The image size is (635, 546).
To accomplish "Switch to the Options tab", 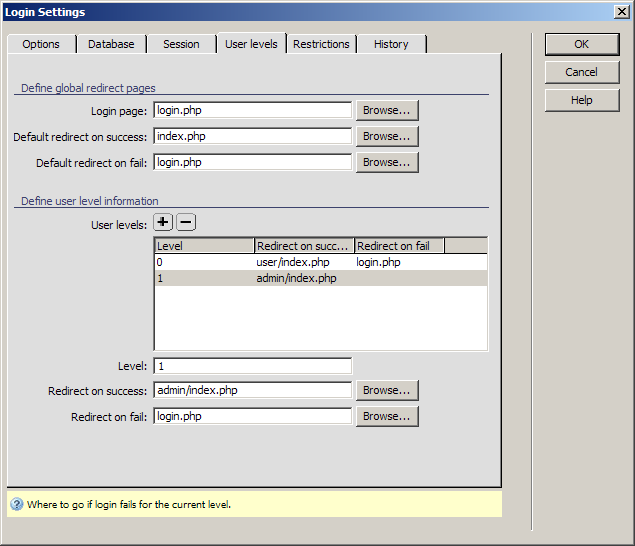I will (41, 44).
